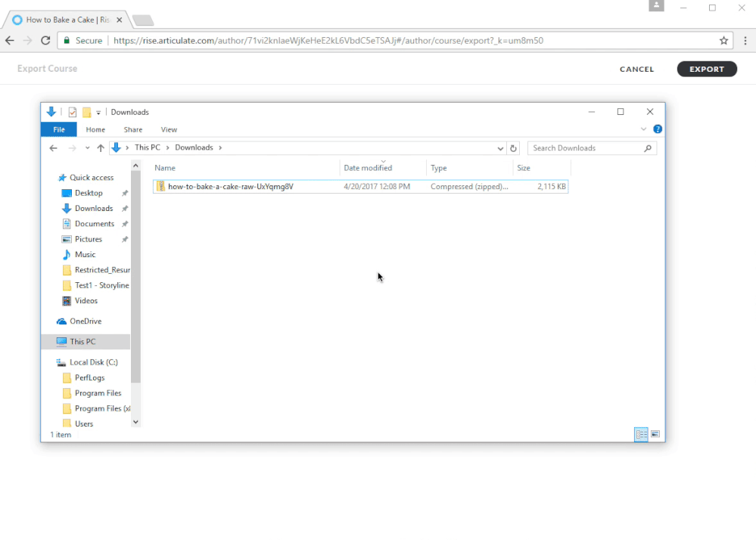Open the recent locations dropdown arrow
756x540 pixels.
point(88,148)
